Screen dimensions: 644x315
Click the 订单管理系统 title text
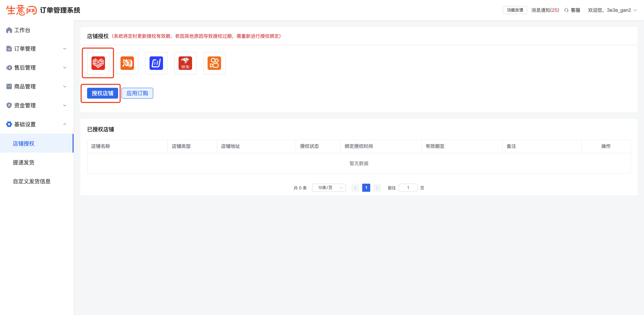pos(60,10)
